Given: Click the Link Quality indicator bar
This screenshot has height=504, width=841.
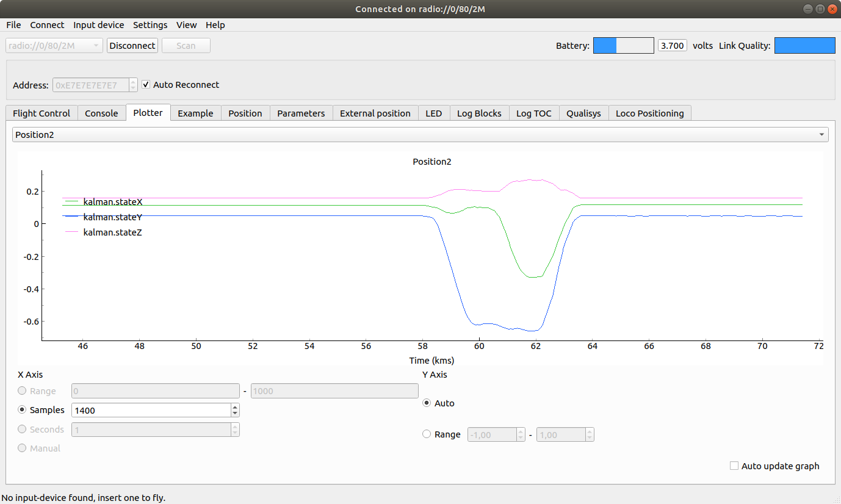Looking at the screenshot, I should 804,46.
